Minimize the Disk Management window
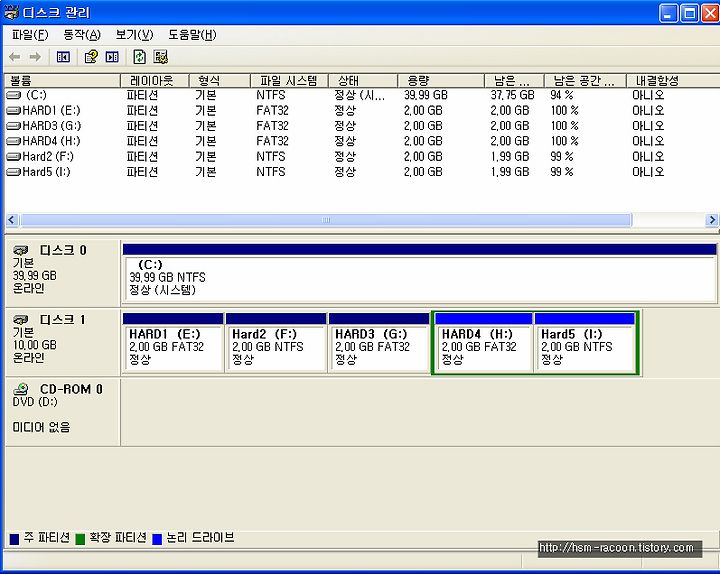The image size is (720, 574). [x=668, y=13]
